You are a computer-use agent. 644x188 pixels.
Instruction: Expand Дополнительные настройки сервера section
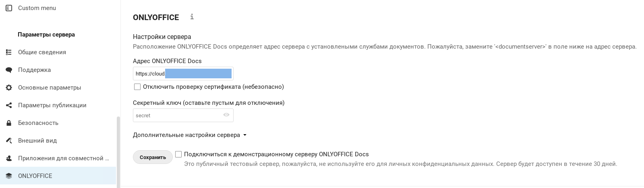(190, 135)
